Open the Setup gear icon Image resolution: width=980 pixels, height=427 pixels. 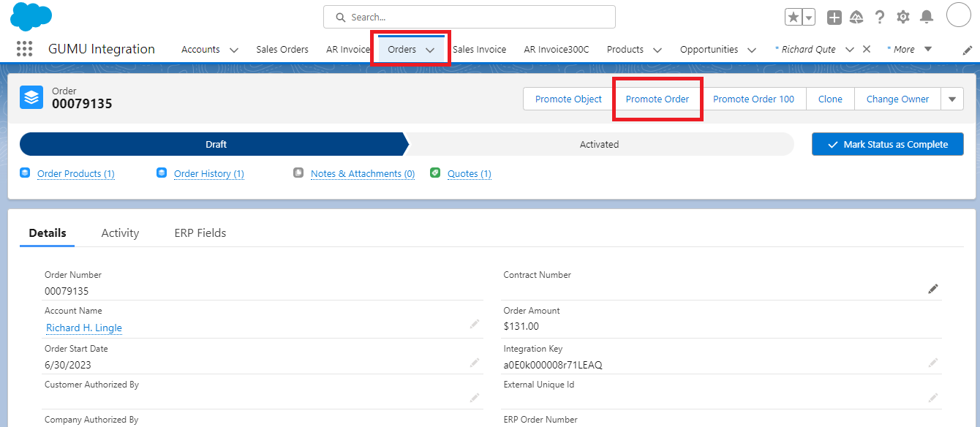click(903, 17)
